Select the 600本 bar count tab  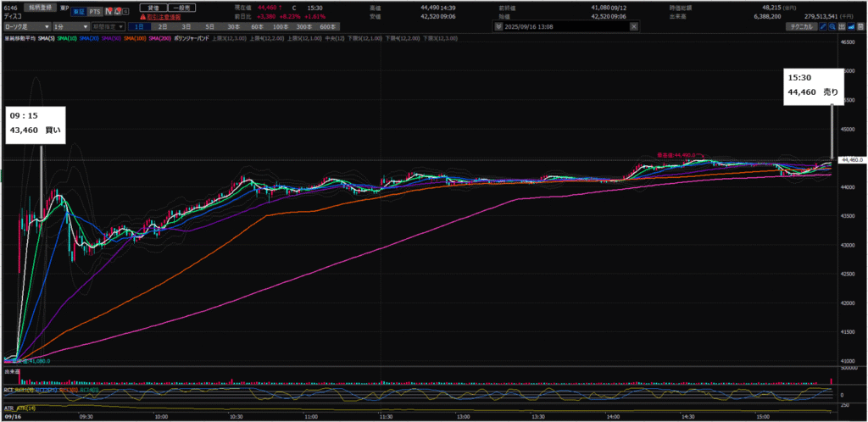(328, 26)
